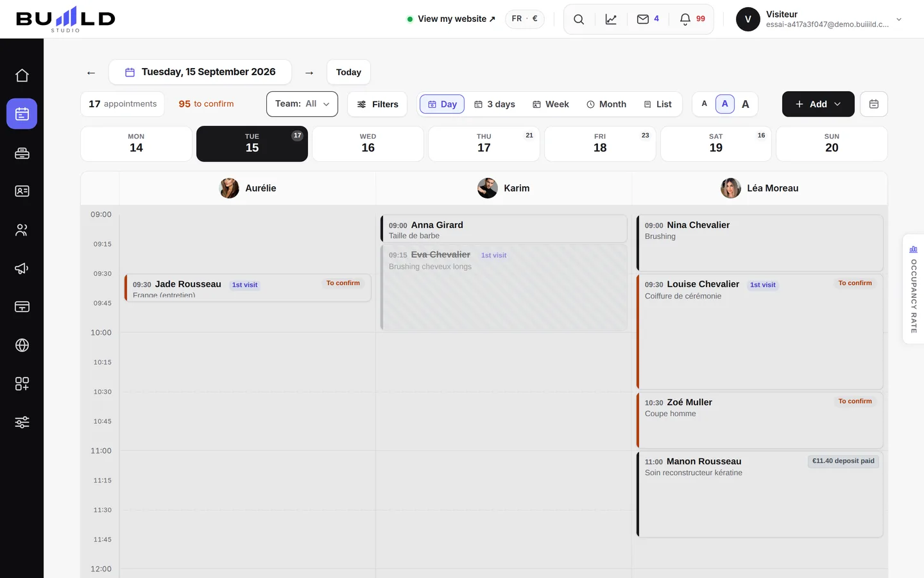Expand the Occupancy Rate side panel
Screen dimensions: 924x578
tap(913, 289)
